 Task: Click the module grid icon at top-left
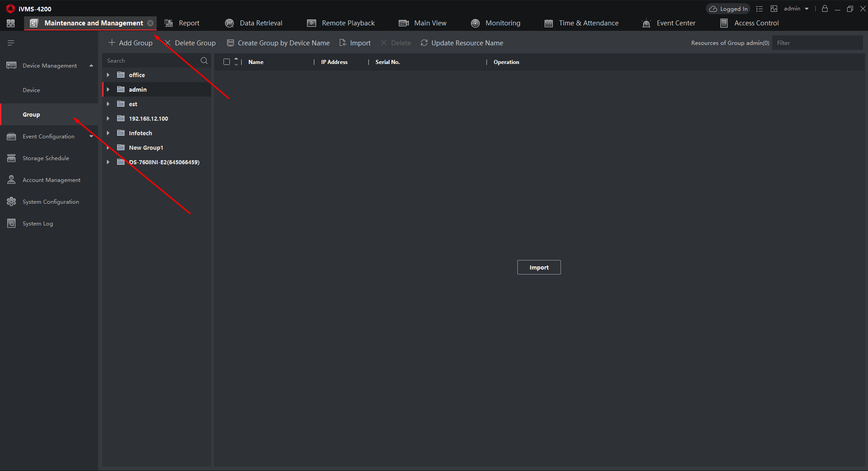pyautogui.click(x=11, y=23)
